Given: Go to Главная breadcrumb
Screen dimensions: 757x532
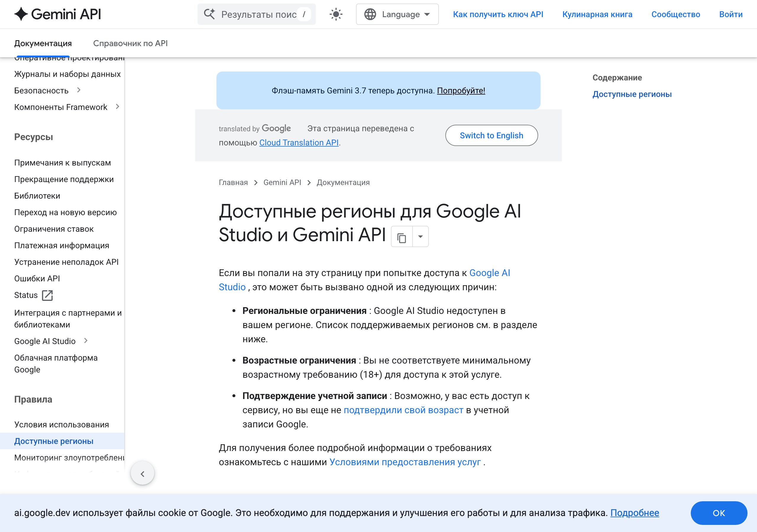Looking at the screenshot, I should [233, 183].
